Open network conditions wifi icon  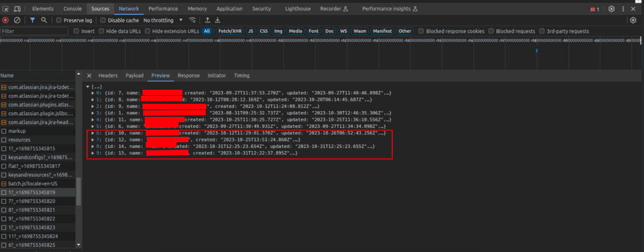click(x=192, y=20)
